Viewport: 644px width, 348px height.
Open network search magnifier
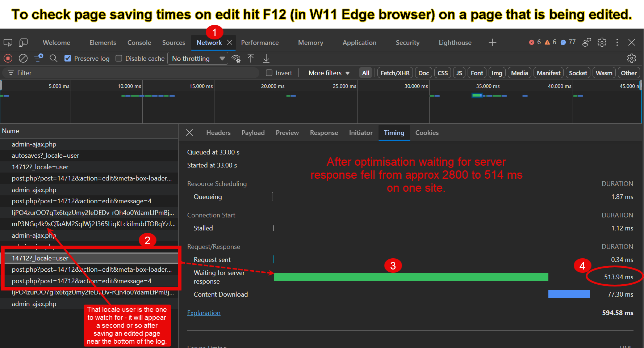(x=54, y=58)
